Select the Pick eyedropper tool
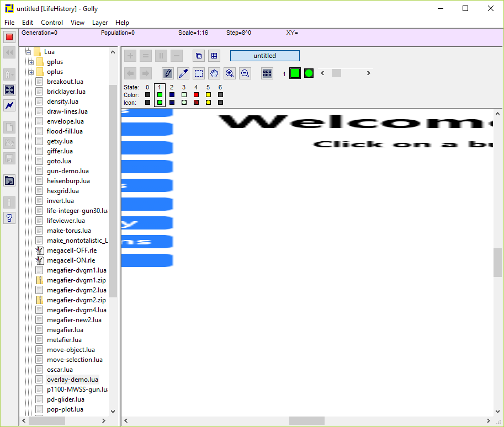 pyautogui.click(x=183, y=73)
